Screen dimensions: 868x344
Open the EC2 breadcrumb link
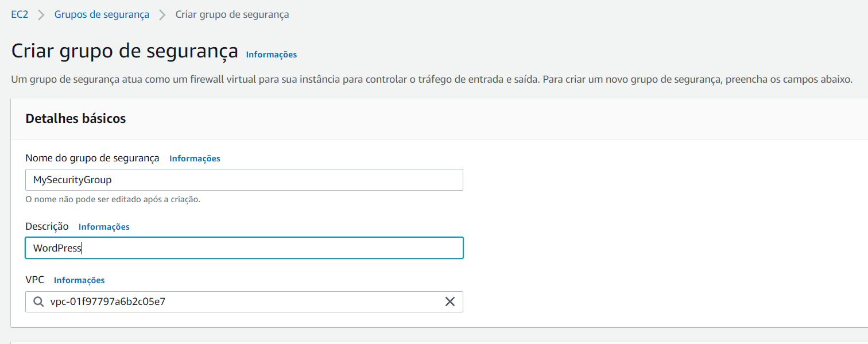19,14
